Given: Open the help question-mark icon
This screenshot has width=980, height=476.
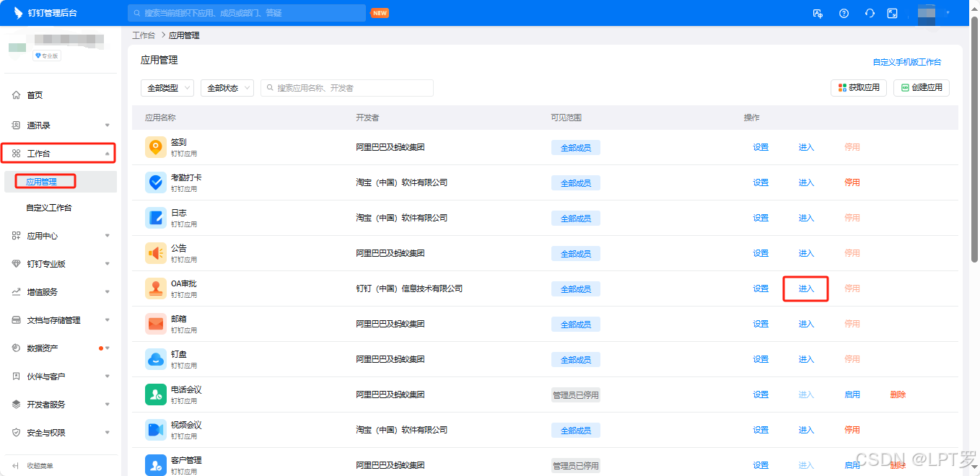Looking at the screenshot, I should point(844,13).
